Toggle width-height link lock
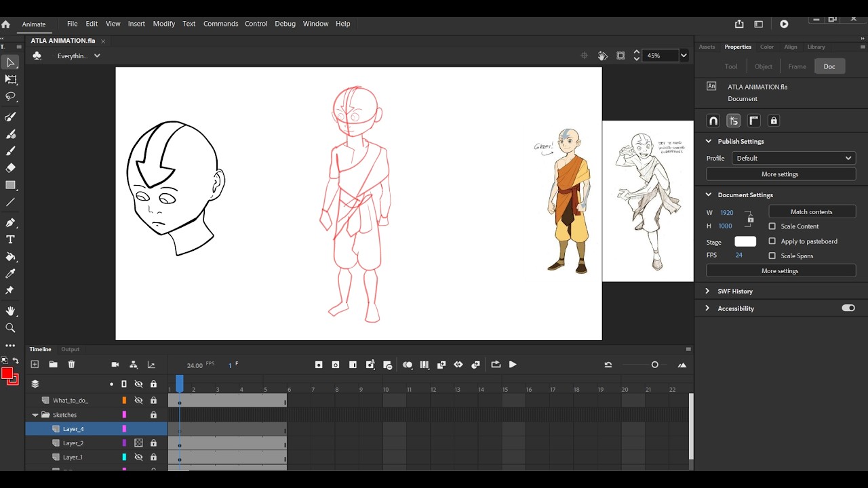 click(750, 218)
